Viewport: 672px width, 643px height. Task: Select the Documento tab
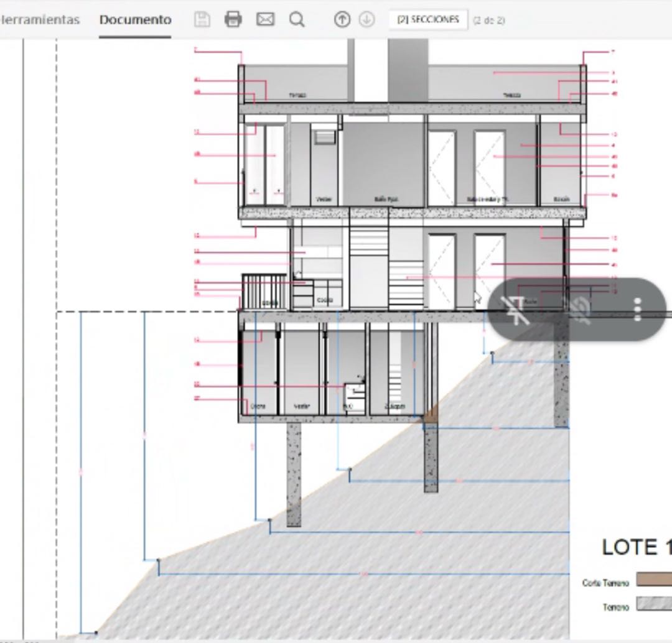click(x=135, y=19)
